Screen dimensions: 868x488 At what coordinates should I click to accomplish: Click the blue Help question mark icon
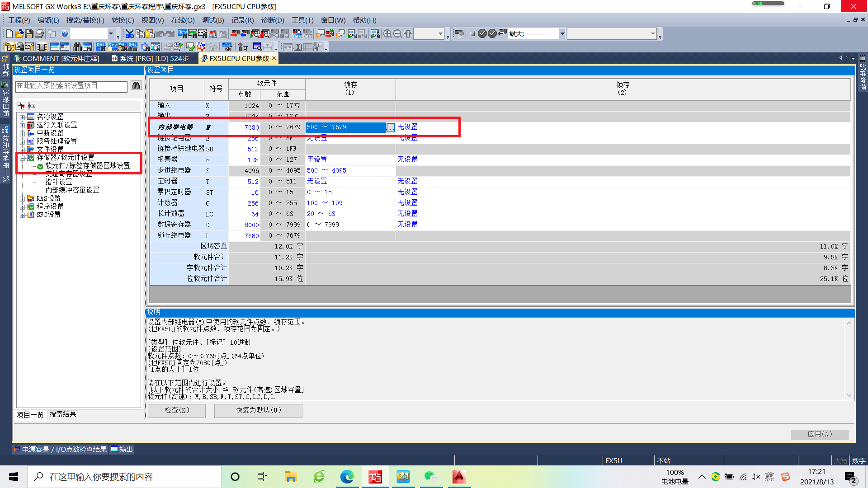click(65, 34)
